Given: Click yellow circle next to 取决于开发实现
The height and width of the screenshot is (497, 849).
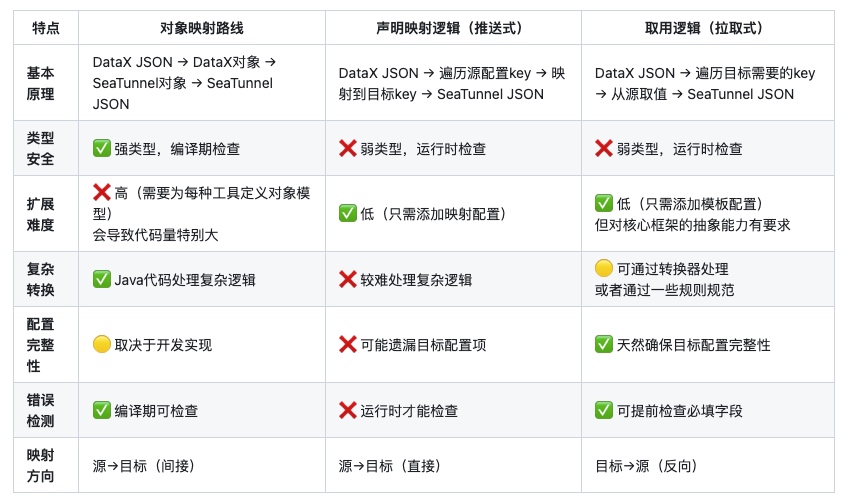Looking at the screenshot, I should click(x=101, y=345).
